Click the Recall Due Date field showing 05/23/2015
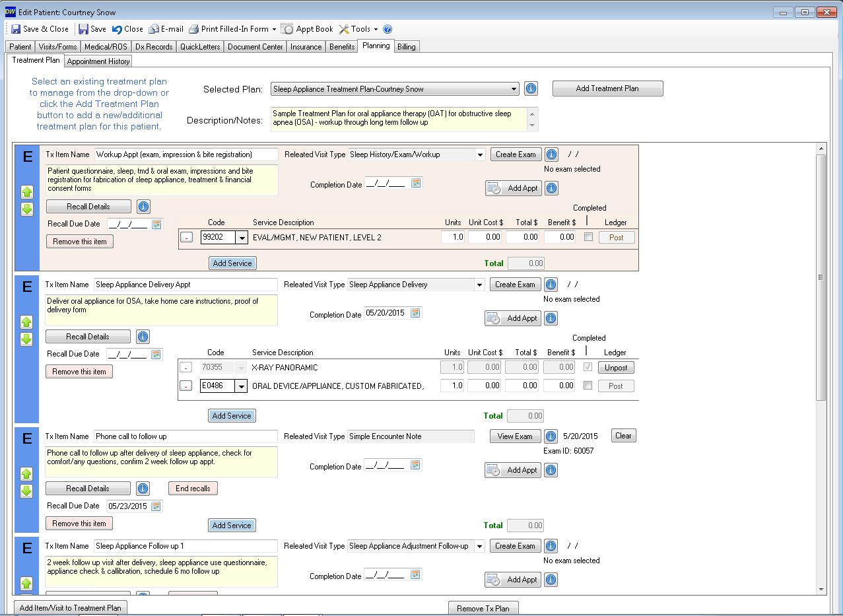 click(x=127, y=506)
